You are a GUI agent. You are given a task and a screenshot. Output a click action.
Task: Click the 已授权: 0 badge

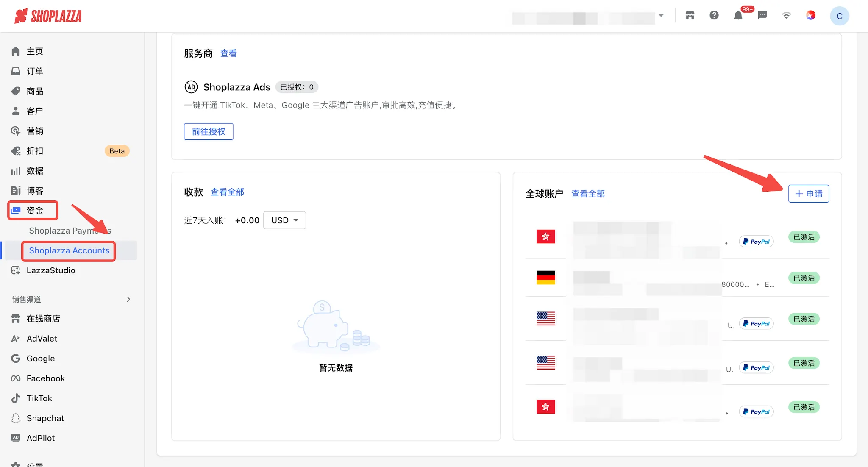tap(297, 87)
